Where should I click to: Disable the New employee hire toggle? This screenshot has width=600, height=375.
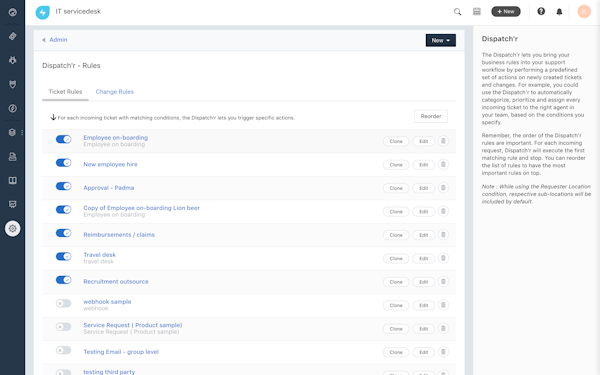(x=64, y=163)
